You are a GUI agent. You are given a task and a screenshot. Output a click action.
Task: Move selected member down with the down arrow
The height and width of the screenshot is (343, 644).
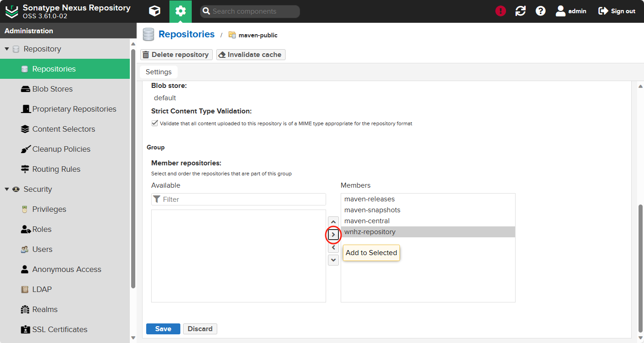(333, 260)
